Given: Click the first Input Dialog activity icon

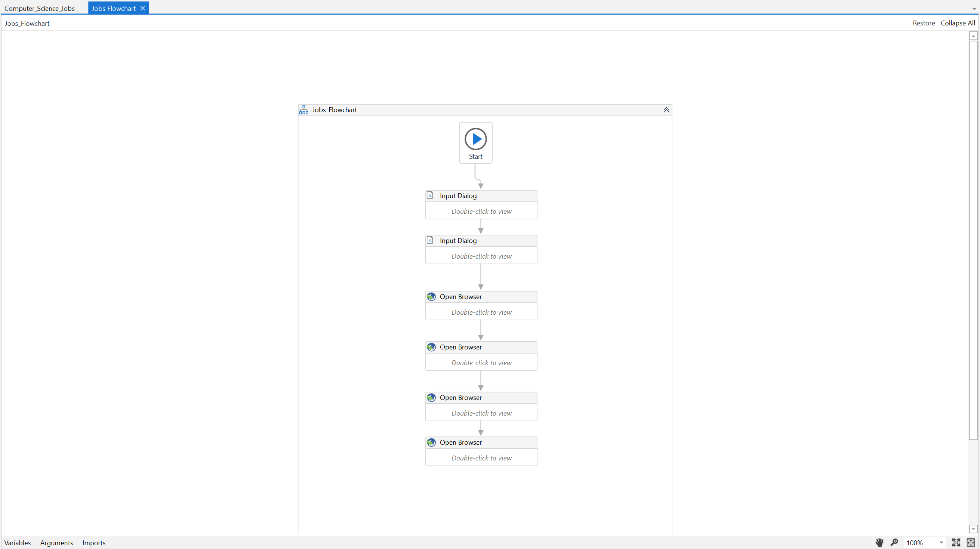Looking at the screenshot, I should click(x=430, y=195).
